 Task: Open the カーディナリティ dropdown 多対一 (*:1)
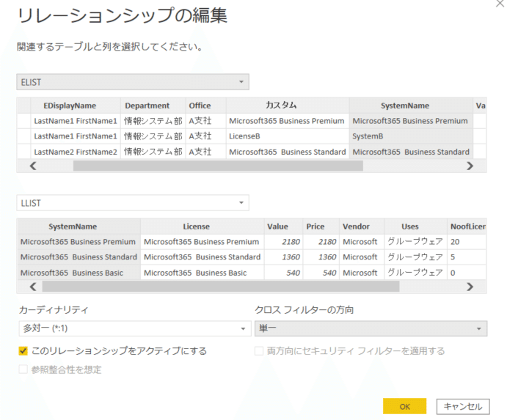pos(135,328)
